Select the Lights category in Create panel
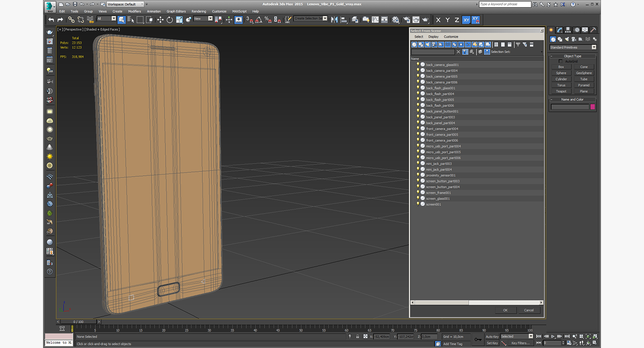 (567, 39)
